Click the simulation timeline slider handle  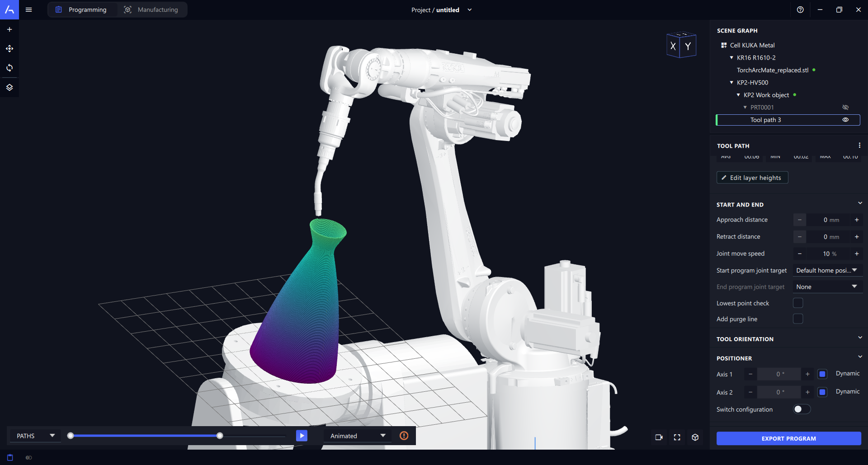220,436
